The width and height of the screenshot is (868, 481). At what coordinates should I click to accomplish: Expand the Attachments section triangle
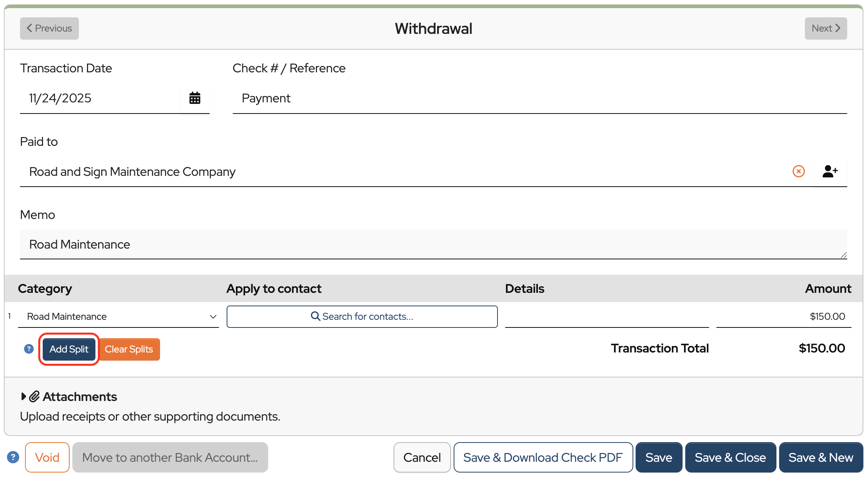click(x=23, y=396)
